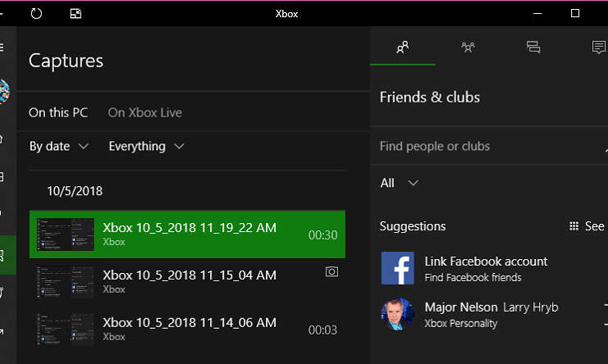Click thumbnail of the 11_14_06 AM capture
This screenshot has height=364, width=608.
pos(65,330)
